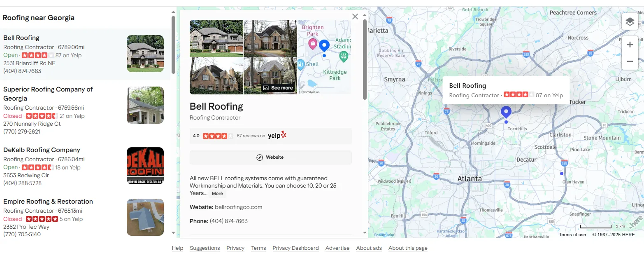Open the About this page link
This screenshot has height=256, width=644.
(408, 248)
